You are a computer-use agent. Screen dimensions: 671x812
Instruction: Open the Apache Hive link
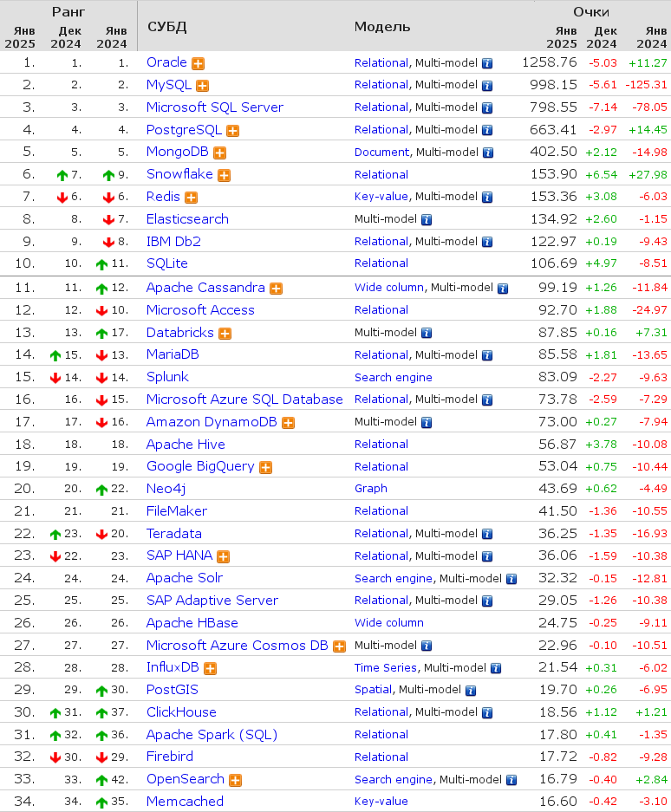click(x=186, y=445)
